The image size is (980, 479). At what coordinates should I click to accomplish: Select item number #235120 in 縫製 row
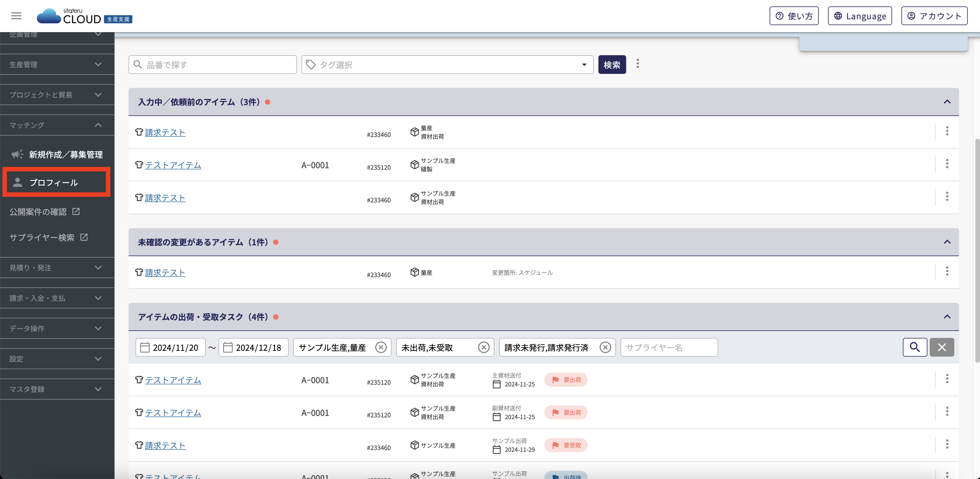(x=379, y=167)
